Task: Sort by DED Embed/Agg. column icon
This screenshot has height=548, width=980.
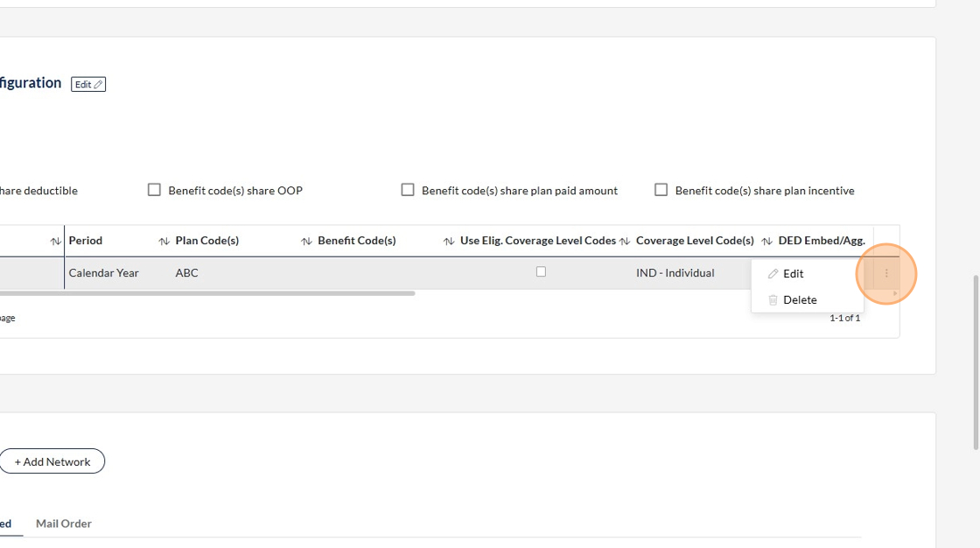Action: tap(766, 241)
